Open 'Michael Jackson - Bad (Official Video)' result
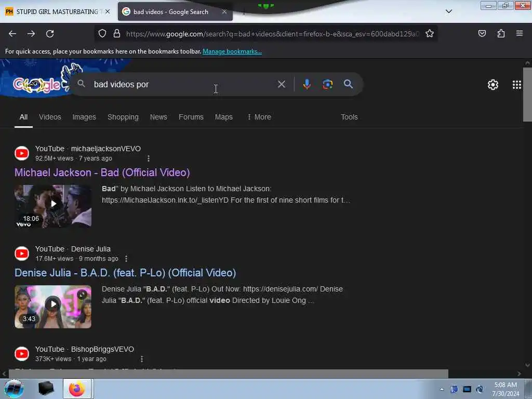 click(x=102, y=172)
